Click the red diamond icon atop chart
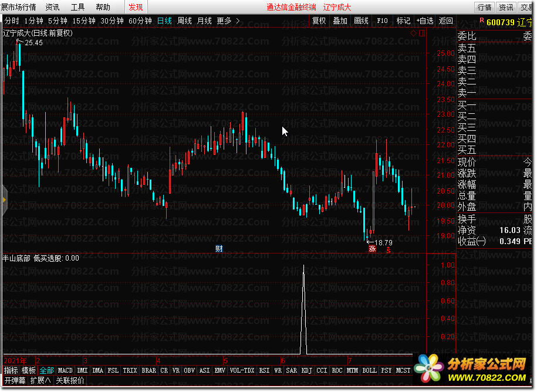The height and width of the screenshot is (392, 537). point(413,33)
